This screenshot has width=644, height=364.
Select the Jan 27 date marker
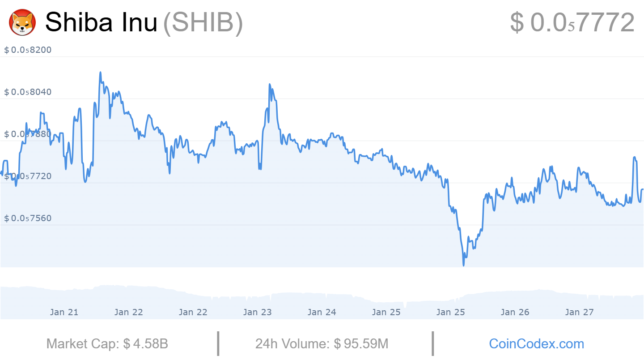point(579,312)
